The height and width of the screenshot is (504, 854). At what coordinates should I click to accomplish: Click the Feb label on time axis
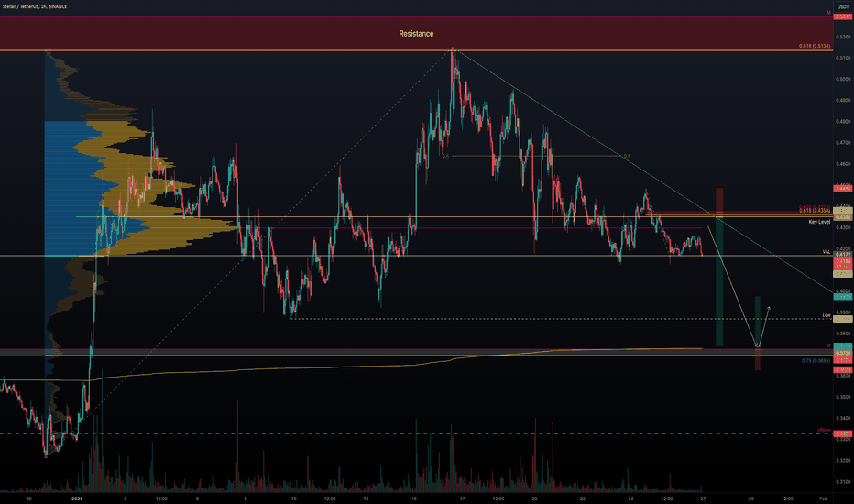click(x=823, y=499)
